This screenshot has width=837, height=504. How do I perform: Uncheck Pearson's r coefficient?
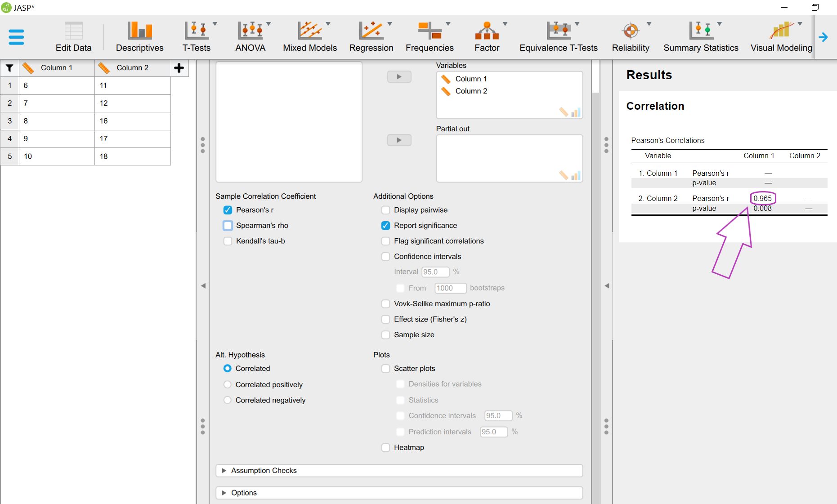click(x=228, y=210)
